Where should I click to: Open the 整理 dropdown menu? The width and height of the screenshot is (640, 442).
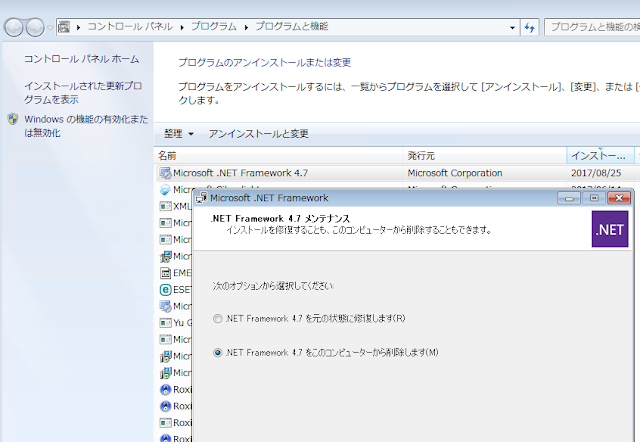coord(179,133)
